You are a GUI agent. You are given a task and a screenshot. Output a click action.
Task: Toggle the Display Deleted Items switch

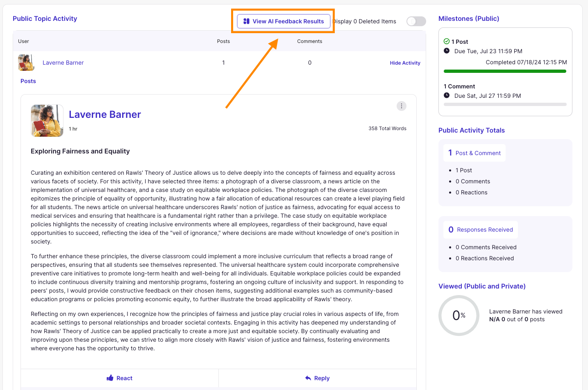tap(416, 21)
